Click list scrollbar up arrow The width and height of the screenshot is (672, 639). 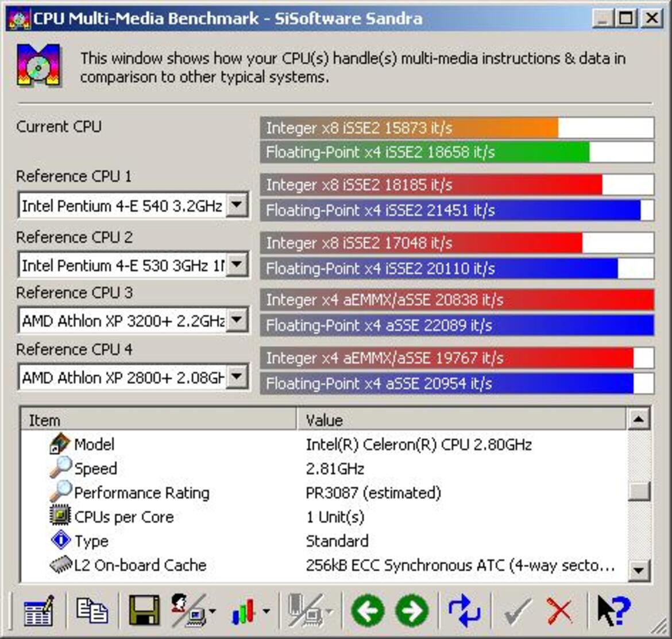(639, 419)
